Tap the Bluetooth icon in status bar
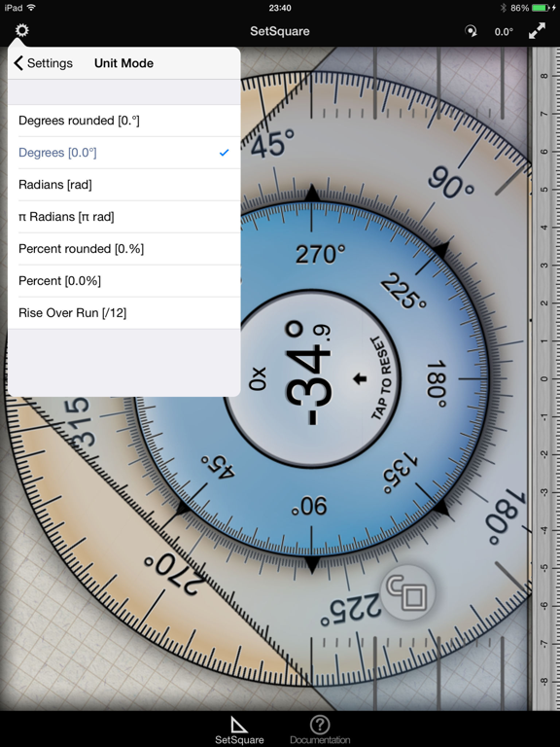The width and height of the screenshot is (560, 747). (x=503, y=8)
